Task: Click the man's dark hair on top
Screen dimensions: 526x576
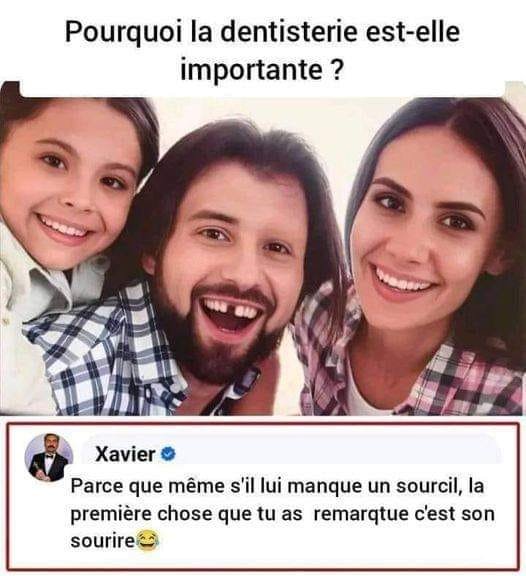Action: coord(235,147)
